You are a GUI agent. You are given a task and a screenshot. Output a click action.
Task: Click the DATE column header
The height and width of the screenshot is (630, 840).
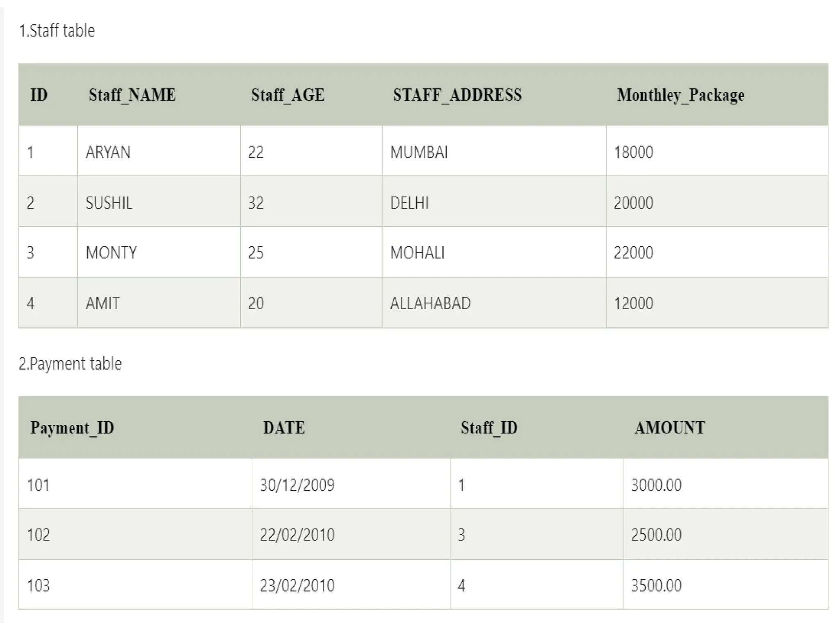click(284, 428)
